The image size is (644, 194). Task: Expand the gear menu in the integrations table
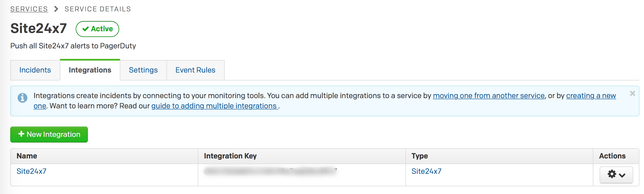coord(612,175)
